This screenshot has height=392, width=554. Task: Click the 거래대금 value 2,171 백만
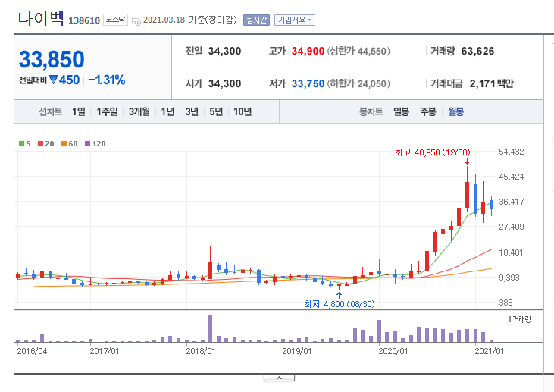[x=491, y=83]
